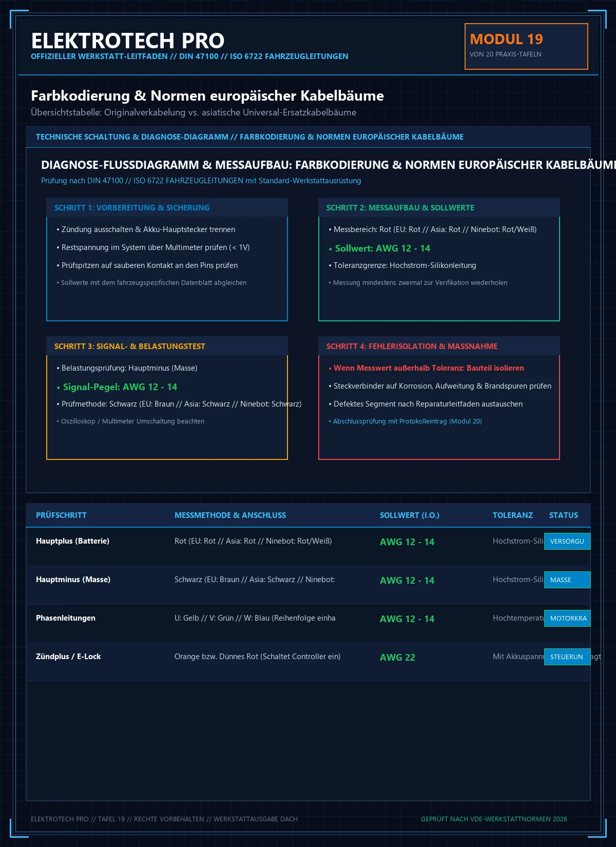Click the SOLLWERT (I.O.) column header
Viewport: 616px width, 847px height.
click(x=410, y=515)
